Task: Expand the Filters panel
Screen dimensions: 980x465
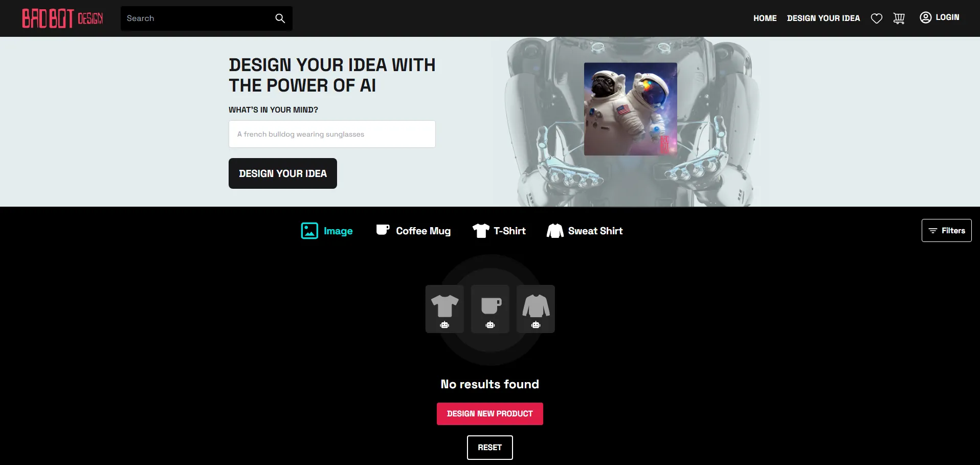Action: pos(946,231)
